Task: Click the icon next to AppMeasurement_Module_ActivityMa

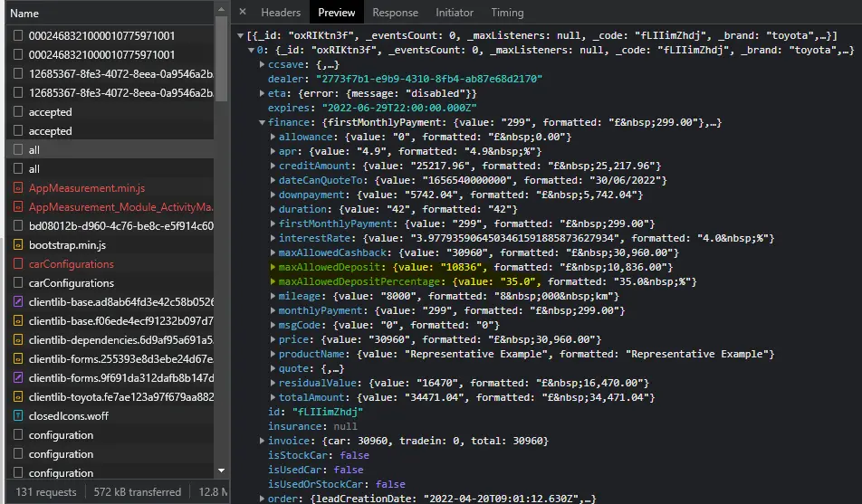Action: pyautogui.click(x=17, y=207)
